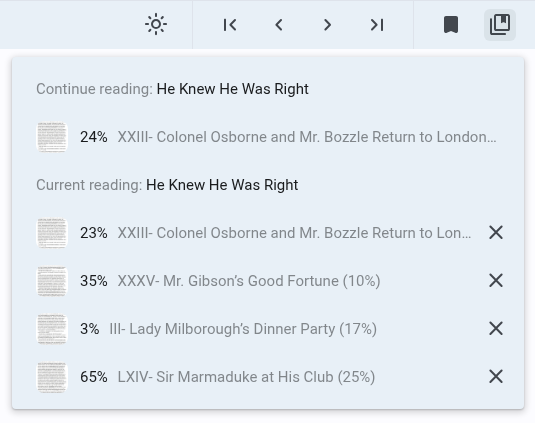535x423 pixels.
Task: Remove the Lady Milborough's Dinner Party bookmark
Action: [x=496, y=329]
